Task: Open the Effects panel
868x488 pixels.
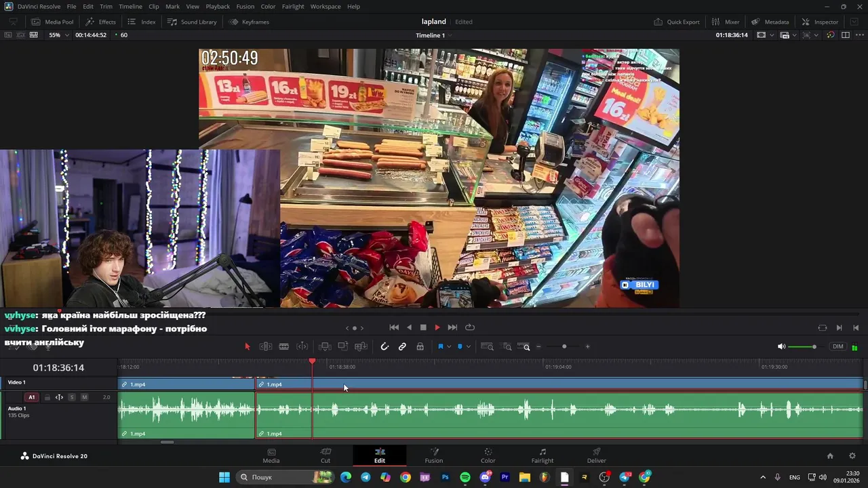Action: pyautogui.click(x=100, y=22)
